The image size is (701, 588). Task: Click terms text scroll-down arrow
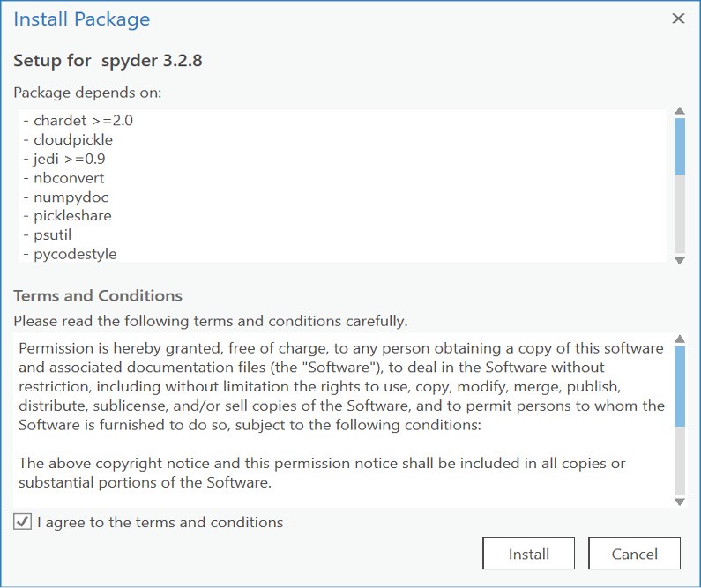680,502
